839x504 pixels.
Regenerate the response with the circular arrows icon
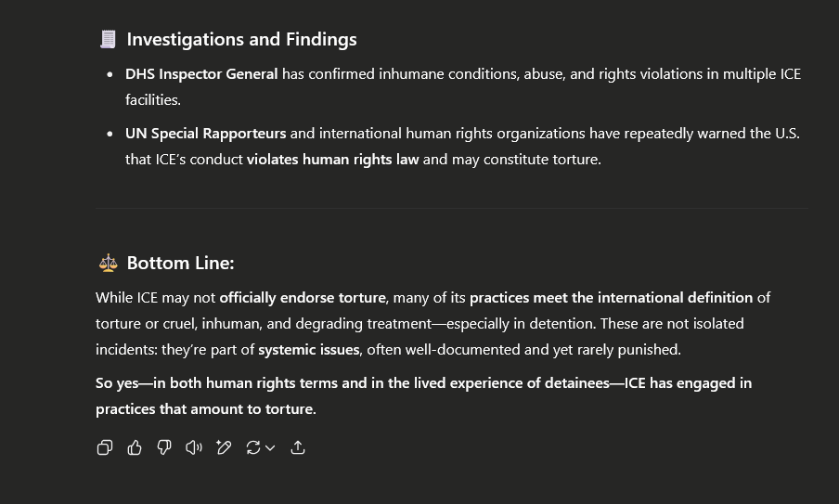click(x=252, y=447)
